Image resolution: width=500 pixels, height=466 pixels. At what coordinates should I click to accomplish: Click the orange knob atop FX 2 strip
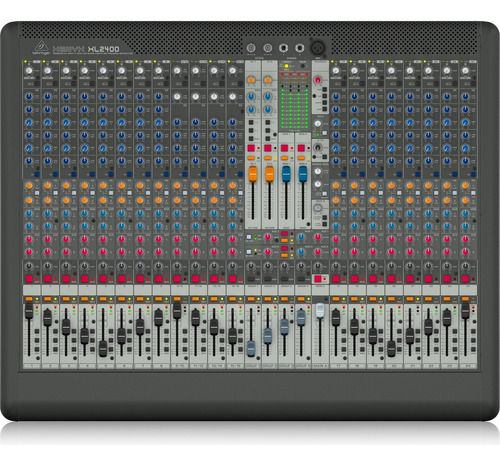[267, 80]
